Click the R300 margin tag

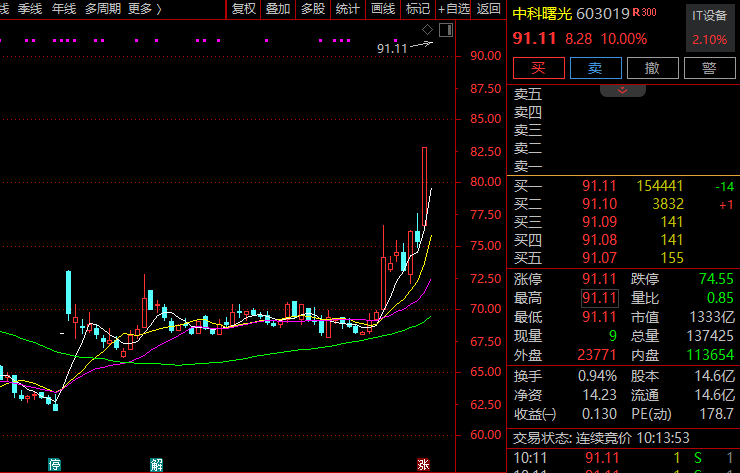(644, 12)
